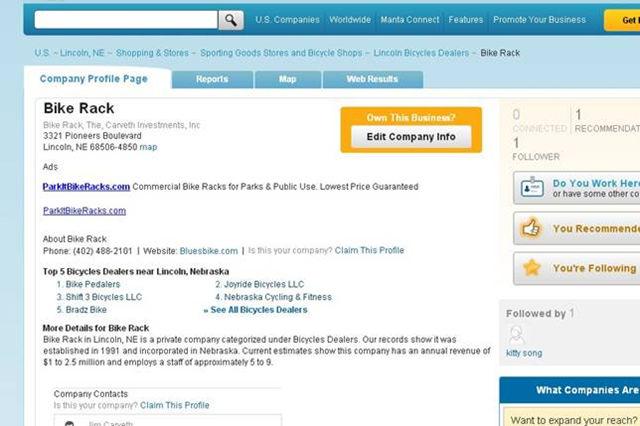Click the Edit Company Info button
The width and height of the screenshot is (640, 426).
click(x=411, y=137)
